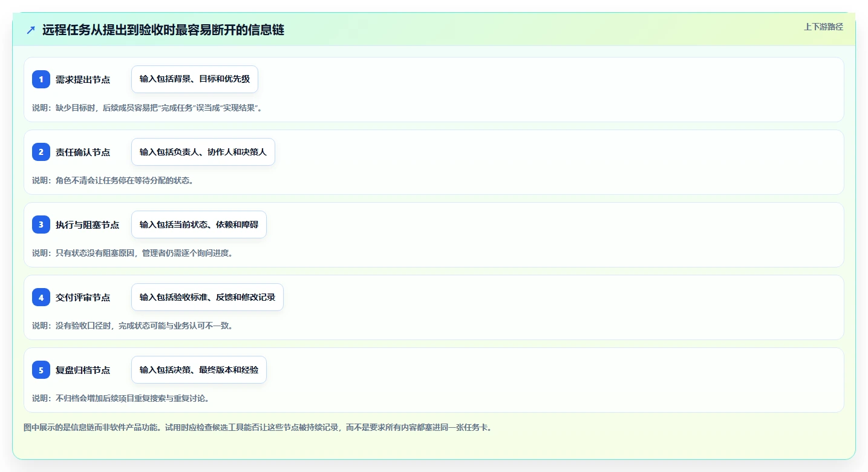Select the 复盘归档节点 heading
868x472 pixels.
[x=83, y=370]
